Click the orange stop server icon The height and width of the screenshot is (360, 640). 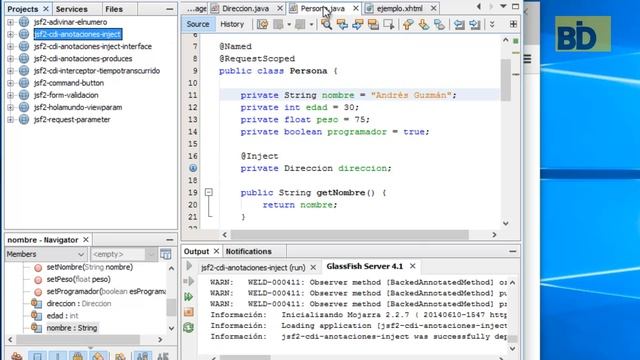(x=189, y=312)
